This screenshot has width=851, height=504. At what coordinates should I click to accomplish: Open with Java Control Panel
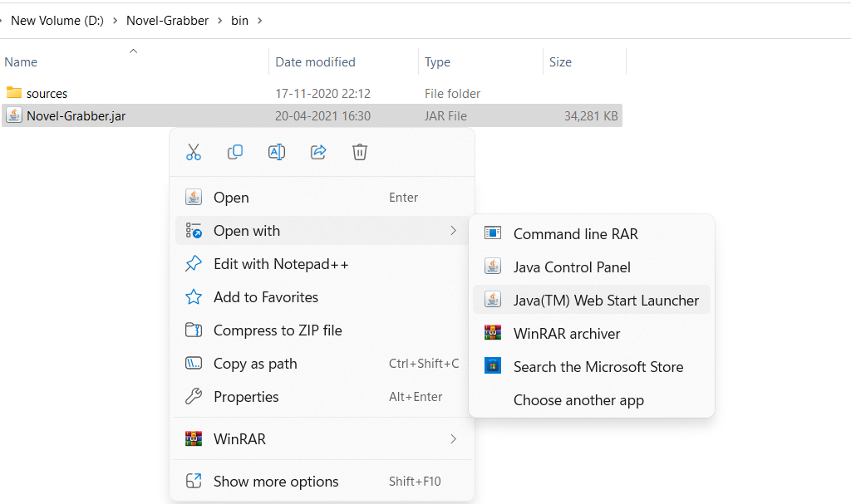(592, 267)
